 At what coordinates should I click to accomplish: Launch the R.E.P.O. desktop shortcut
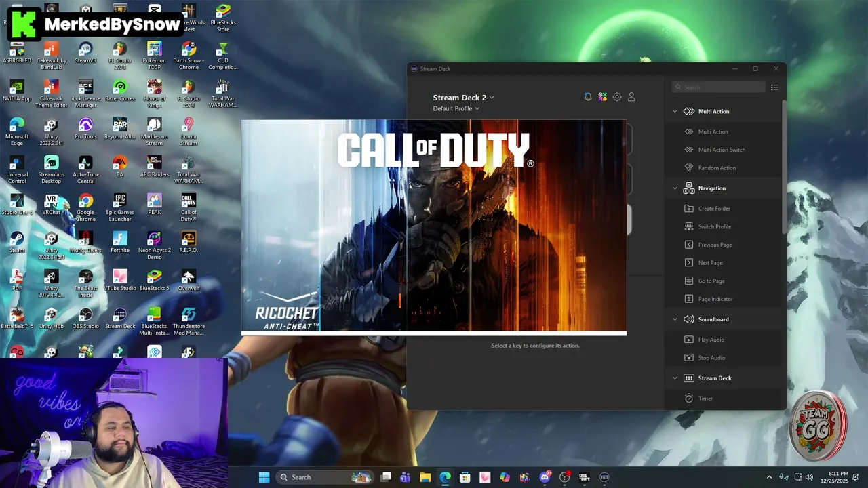point(189,243)
